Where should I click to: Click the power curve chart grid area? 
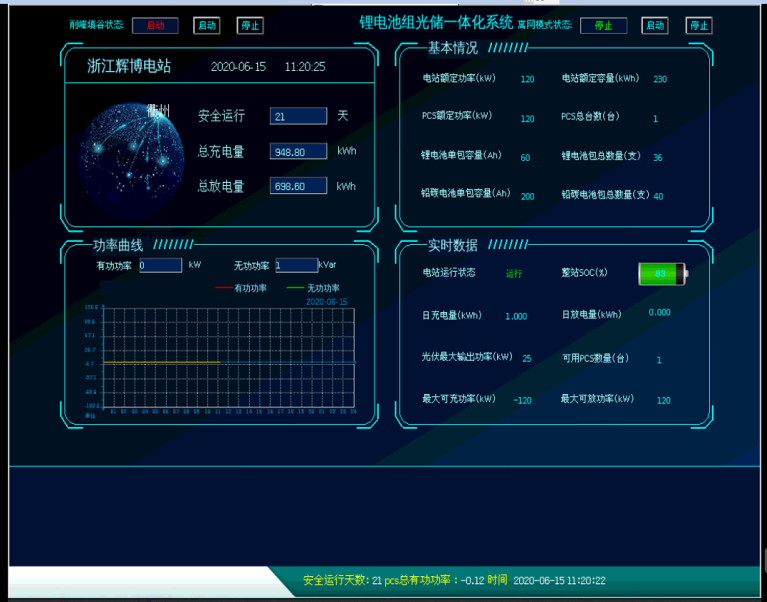229,357
